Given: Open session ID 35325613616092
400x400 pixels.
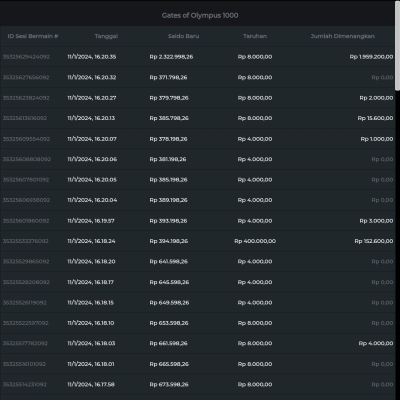Looking at the screenshot, I should click(x=25, y=118).
